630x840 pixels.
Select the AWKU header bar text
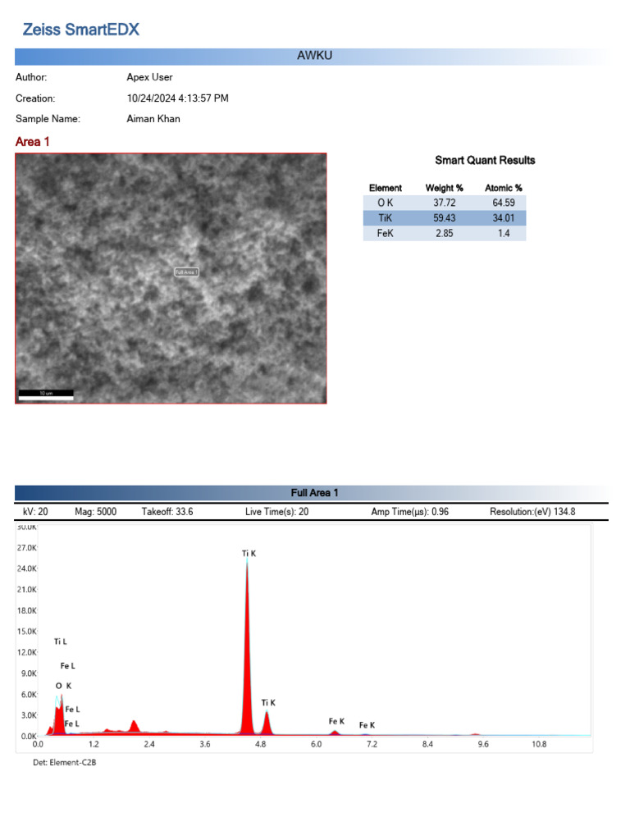[x=314, y=56]
